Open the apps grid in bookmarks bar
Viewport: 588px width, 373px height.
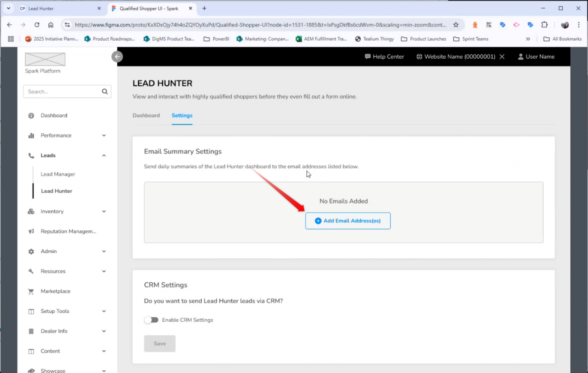click(x=11, y=39)
